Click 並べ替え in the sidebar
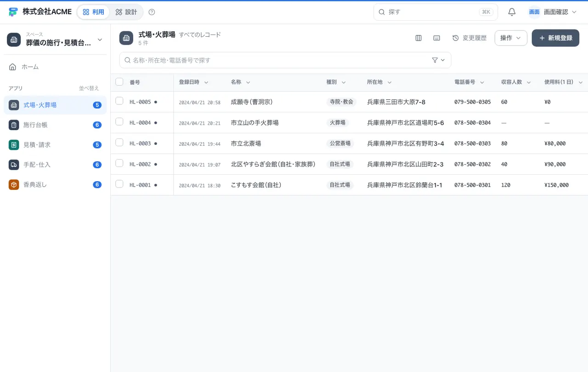This screenshot has width=588, height=372. point(89,88)
